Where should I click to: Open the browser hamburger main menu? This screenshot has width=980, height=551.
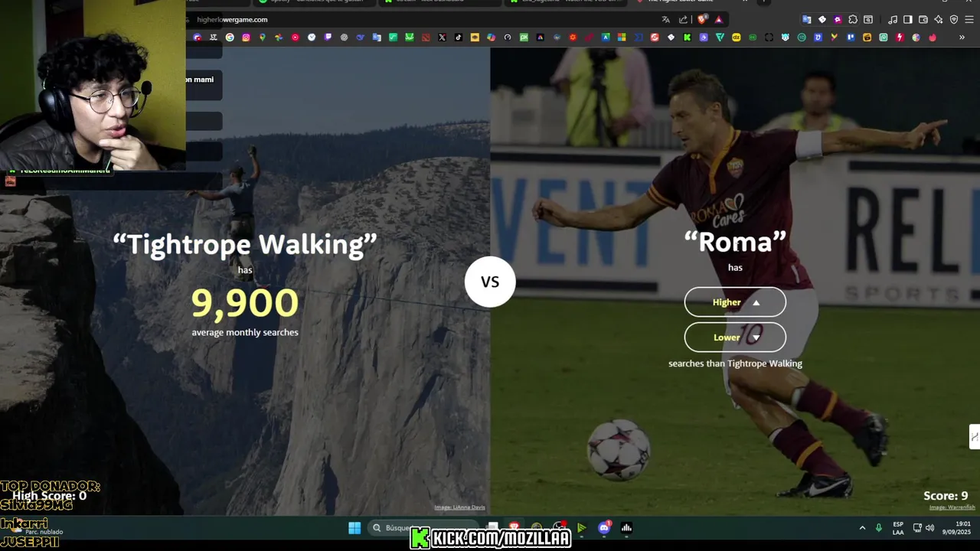[969, 20]
